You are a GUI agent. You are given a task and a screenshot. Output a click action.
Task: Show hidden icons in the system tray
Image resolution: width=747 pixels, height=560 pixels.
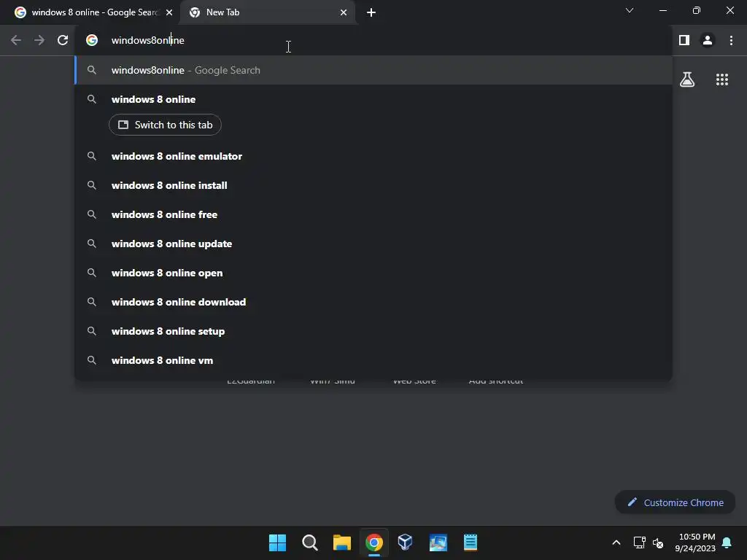pyautogui.click(x=616, y=542)
